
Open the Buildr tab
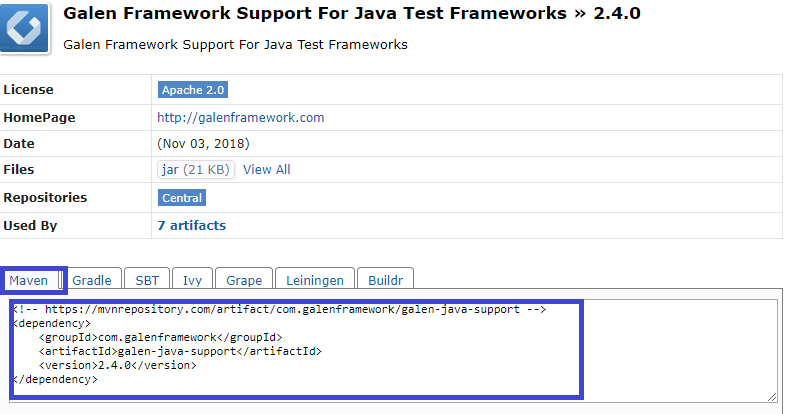click(385, 281)
